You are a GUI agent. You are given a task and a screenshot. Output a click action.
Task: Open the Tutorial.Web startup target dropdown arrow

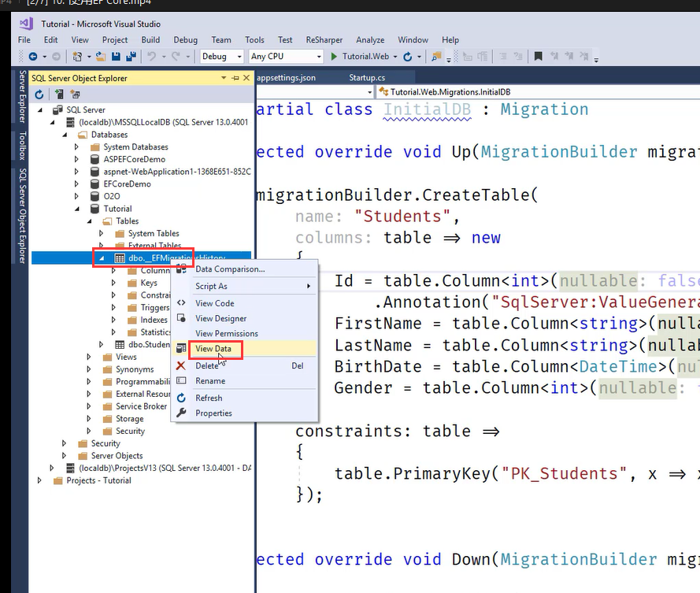(x=394, y=57)
